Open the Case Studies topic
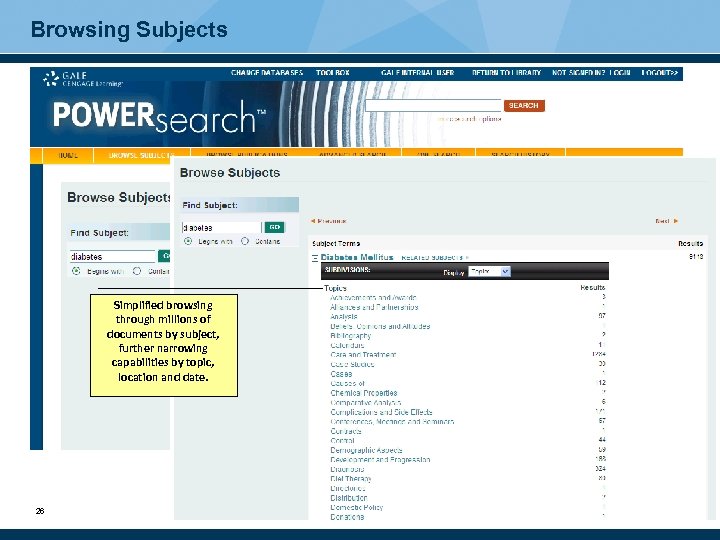Viewport: 720px width, 540px height. (352, 365)
